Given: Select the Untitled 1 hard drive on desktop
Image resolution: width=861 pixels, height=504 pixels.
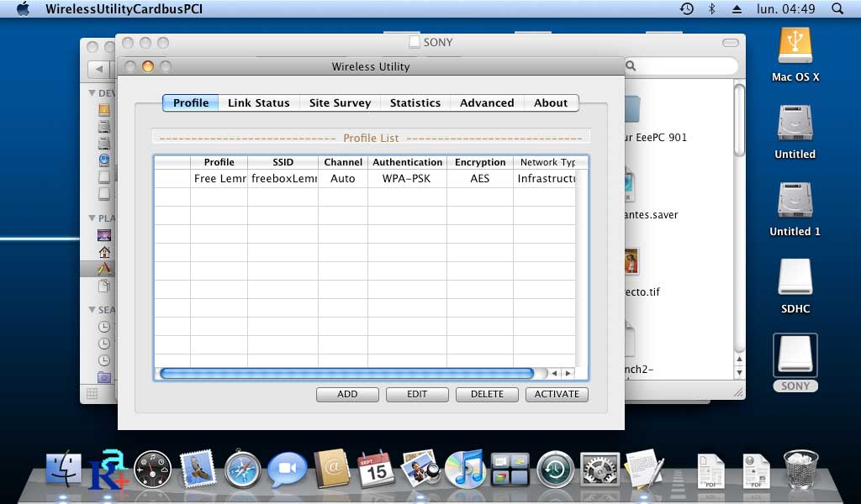Looking at the screenshot, I should (x=795, y=200).
